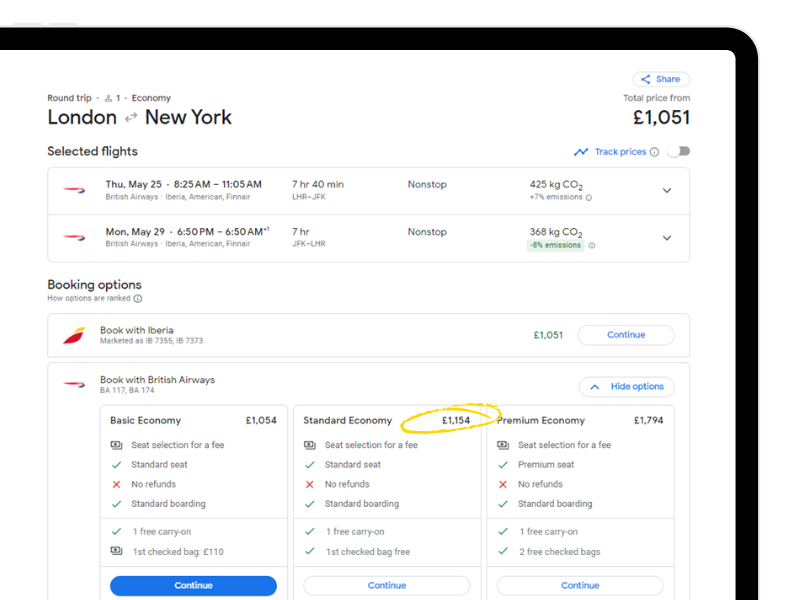Click the How options are ranked link
Screen dimensions: 800x600
[89, 299]
